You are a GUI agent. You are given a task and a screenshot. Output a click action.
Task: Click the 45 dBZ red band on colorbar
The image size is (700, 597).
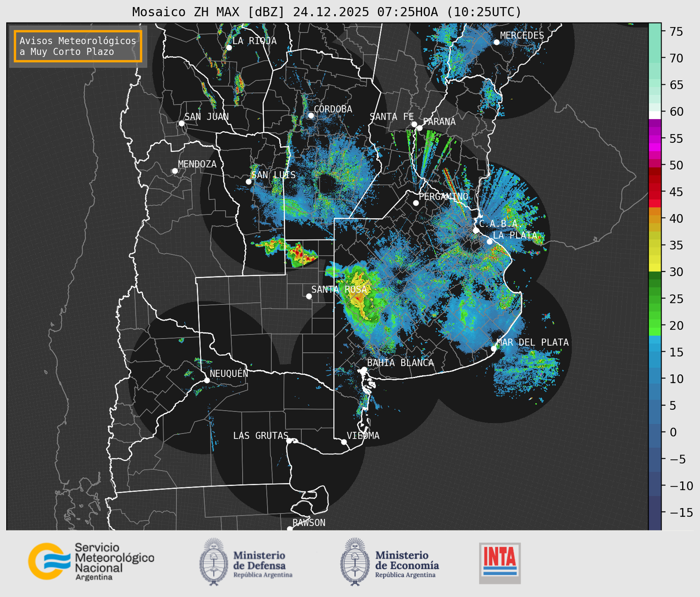[655, 192]
